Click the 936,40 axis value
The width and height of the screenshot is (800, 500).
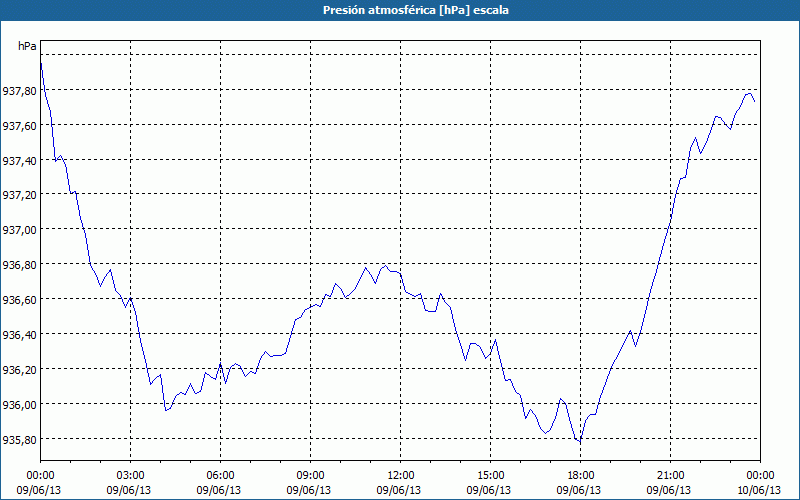click(20, 335)
